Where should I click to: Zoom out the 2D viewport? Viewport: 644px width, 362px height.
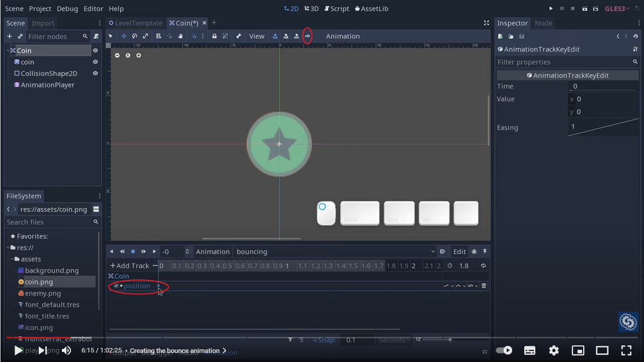[x=117, y=55]
